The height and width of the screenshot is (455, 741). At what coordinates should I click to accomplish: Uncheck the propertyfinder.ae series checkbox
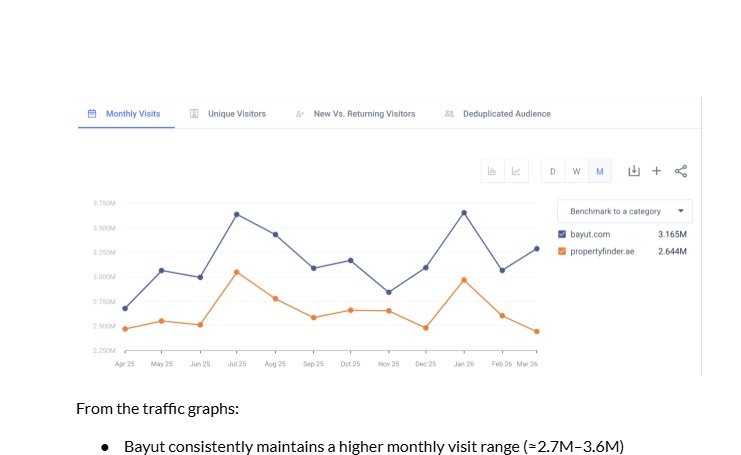coord(562,251)
